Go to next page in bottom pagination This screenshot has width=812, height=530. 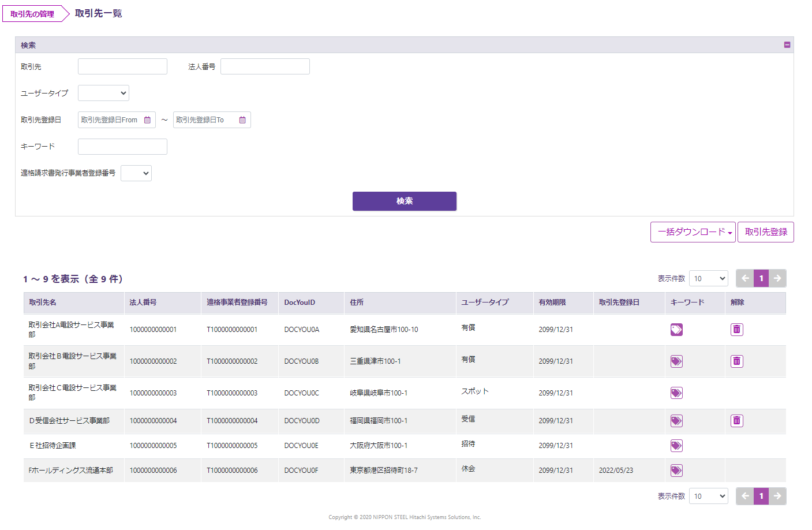point(777,496)
